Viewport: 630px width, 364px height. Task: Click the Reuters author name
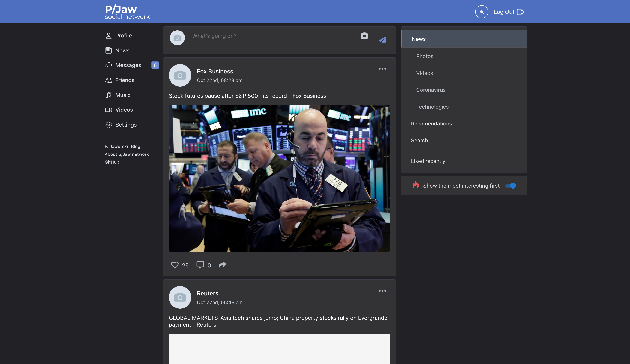click(207, 293)
